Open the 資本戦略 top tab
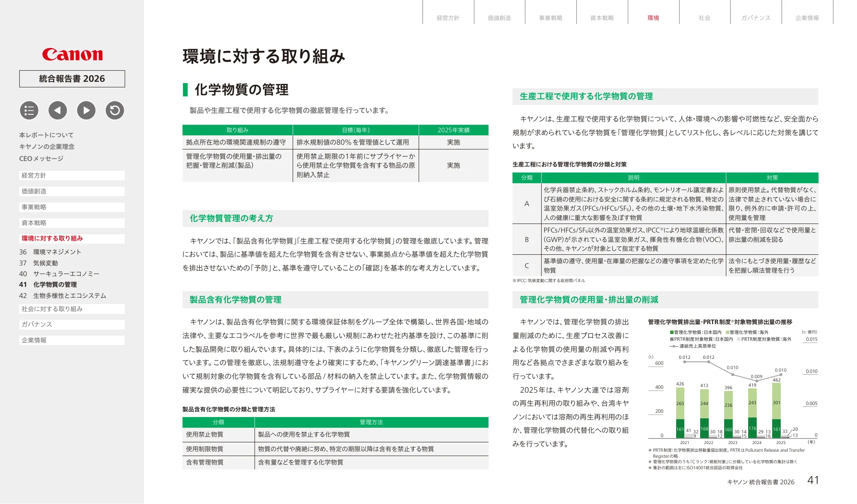 point(602,18)
